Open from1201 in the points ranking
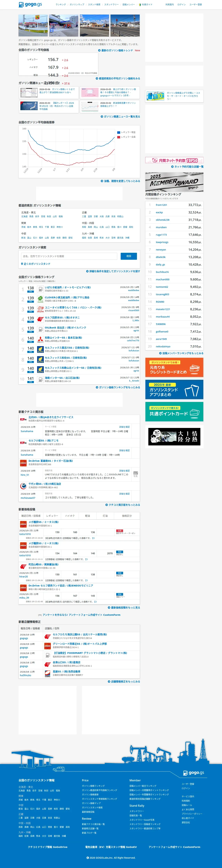The width and height of the screenshot is (222, 868). click(x=161, y=205)
